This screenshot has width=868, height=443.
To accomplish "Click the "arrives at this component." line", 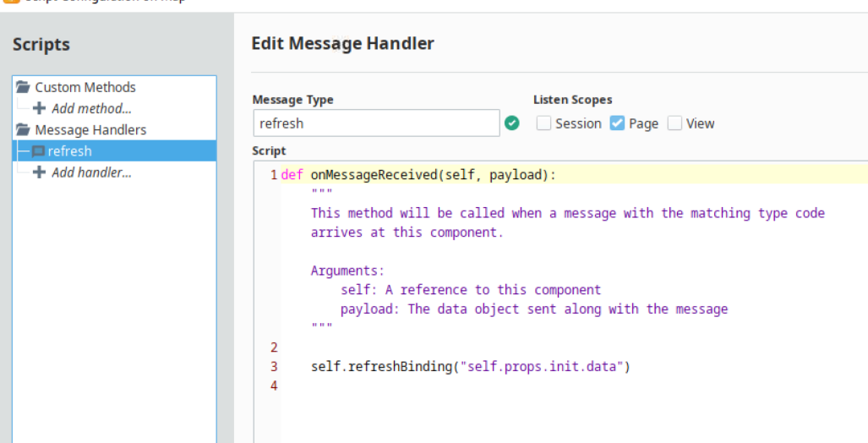I will (x=407, y=232).
